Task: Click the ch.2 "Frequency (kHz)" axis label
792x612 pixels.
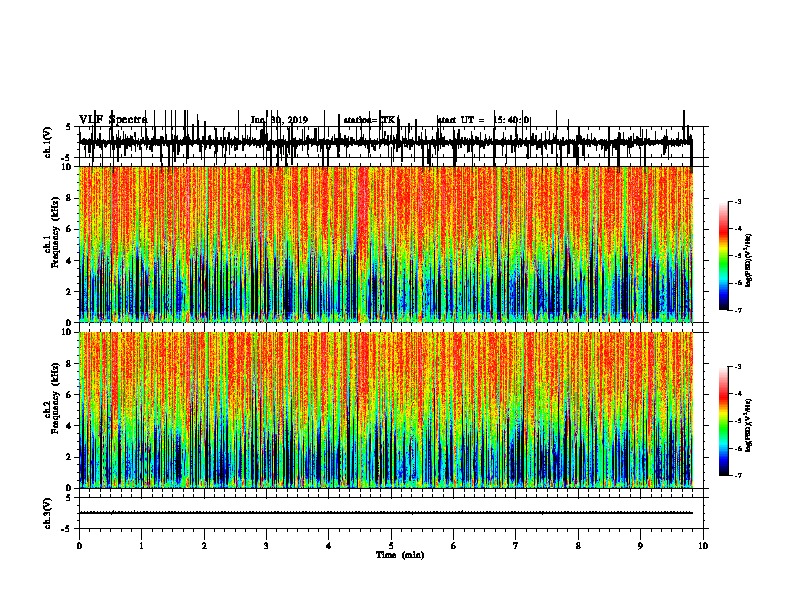Action: pos(55,398)
